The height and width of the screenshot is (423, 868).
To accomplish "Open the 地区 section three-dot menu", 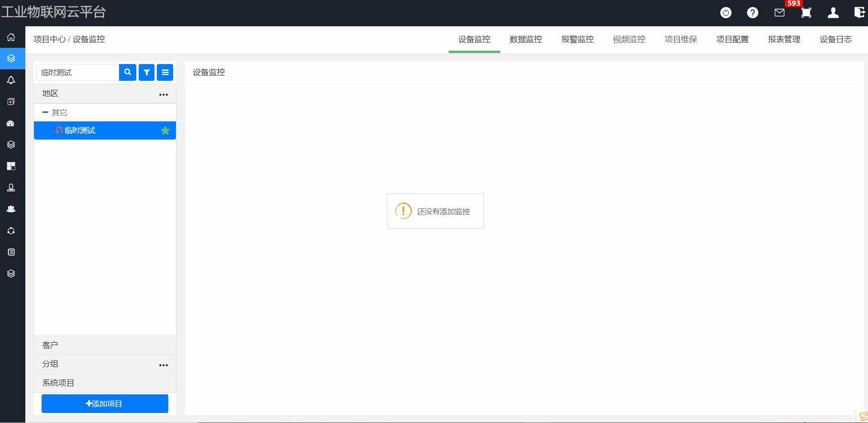I will 164,95.
